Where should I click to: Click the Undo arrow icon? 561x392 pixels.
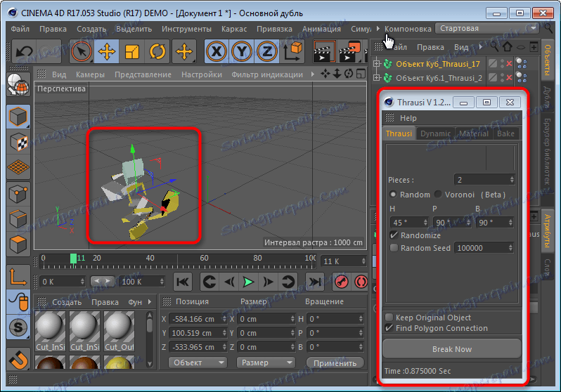tap(24, 52)
